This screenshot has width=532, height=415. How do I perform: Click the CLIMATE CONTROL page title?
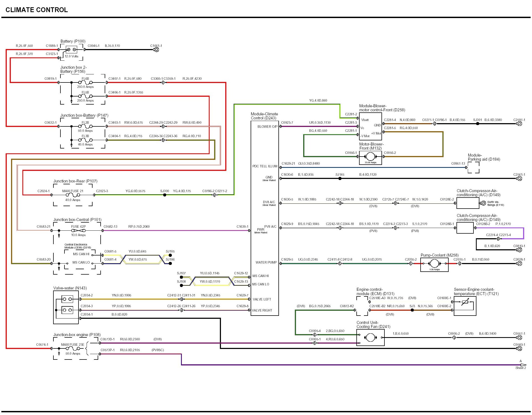pos(37,10)
